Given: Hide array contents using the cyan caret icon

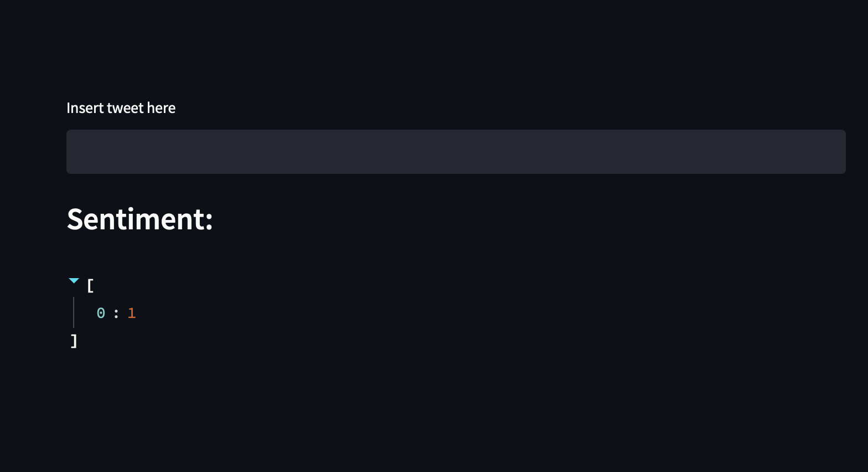Looking at the screenshot, I should 74,281.
